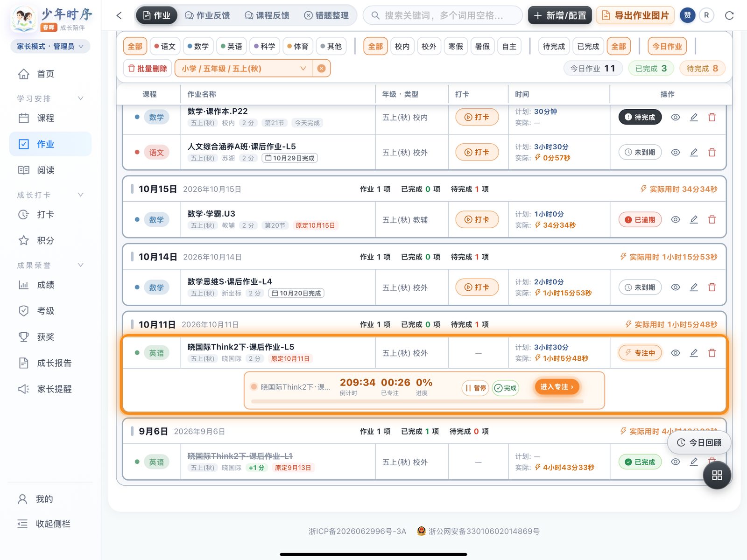Click 批量删除 bulk delete button
747x560 pixels.
pos(148,69)
